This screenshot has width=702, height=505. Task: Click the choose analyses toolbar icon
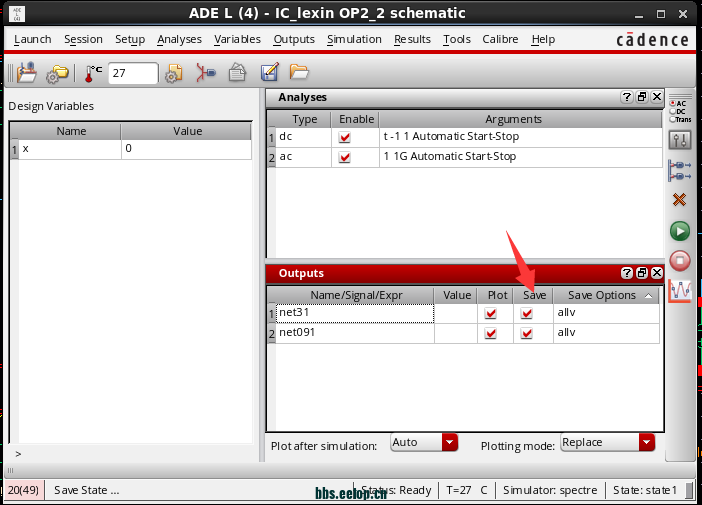tap(205, 73)
